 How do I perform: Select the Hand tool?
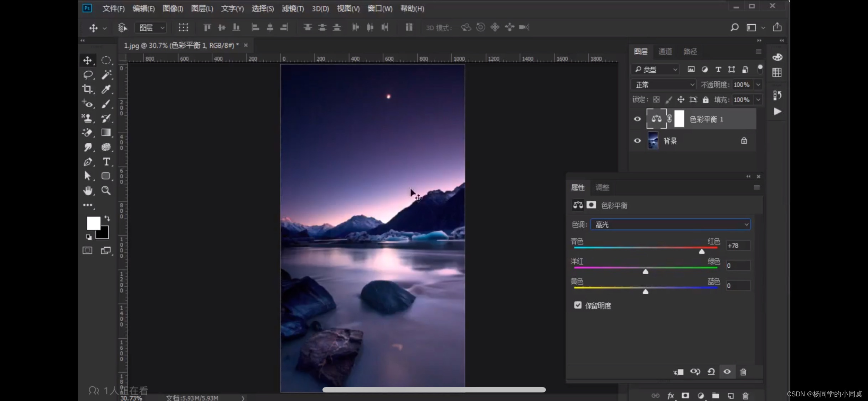pos(88,190)
